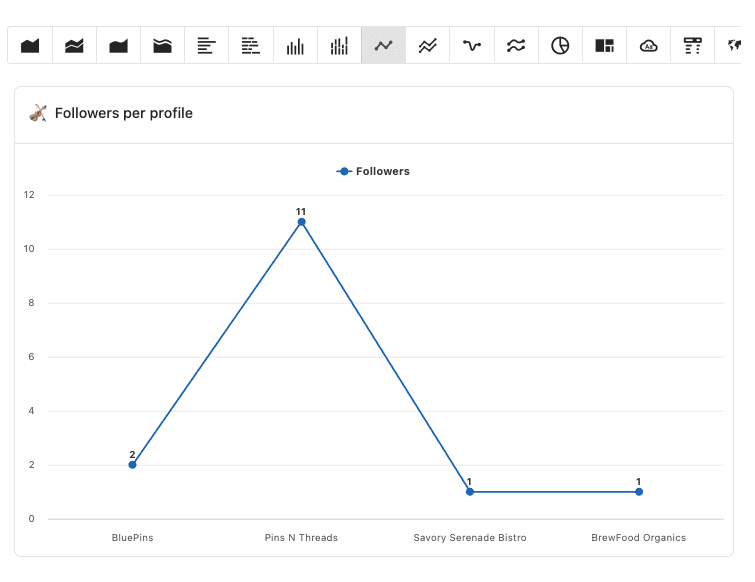Toggle the Followers legend series

[373, 172]
